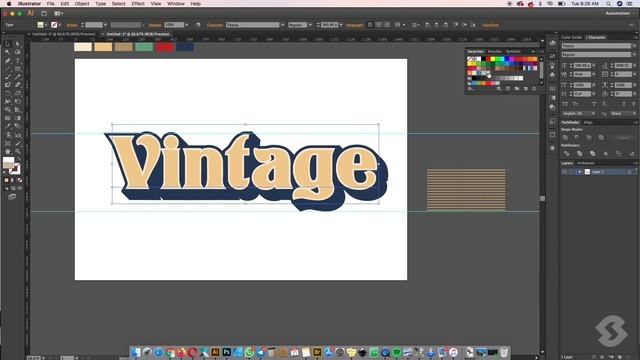
Task: Select the Pen tool
Action: point(8,60)
